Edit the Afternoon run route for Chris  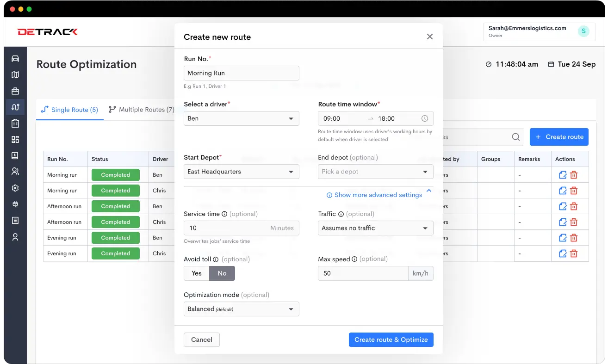563,222
